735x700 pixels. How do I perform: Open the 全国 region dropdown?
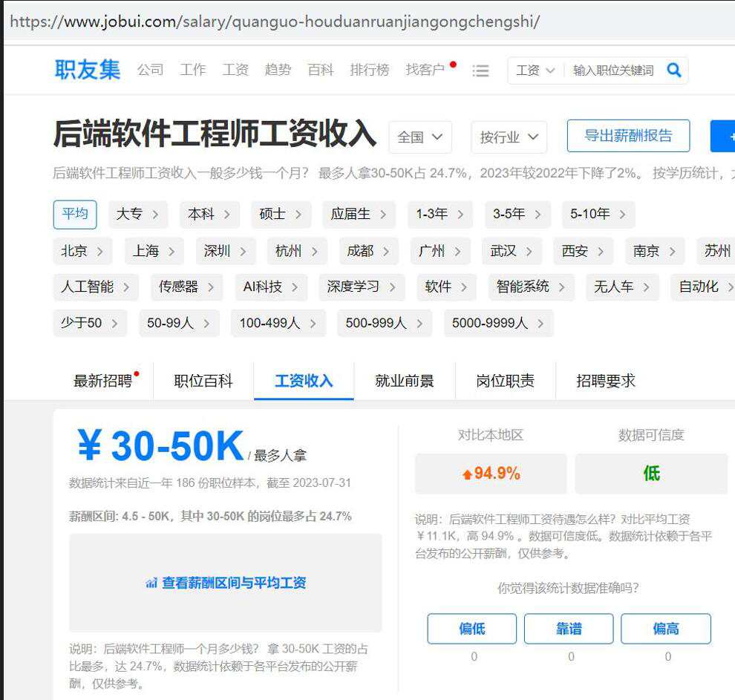420,137
